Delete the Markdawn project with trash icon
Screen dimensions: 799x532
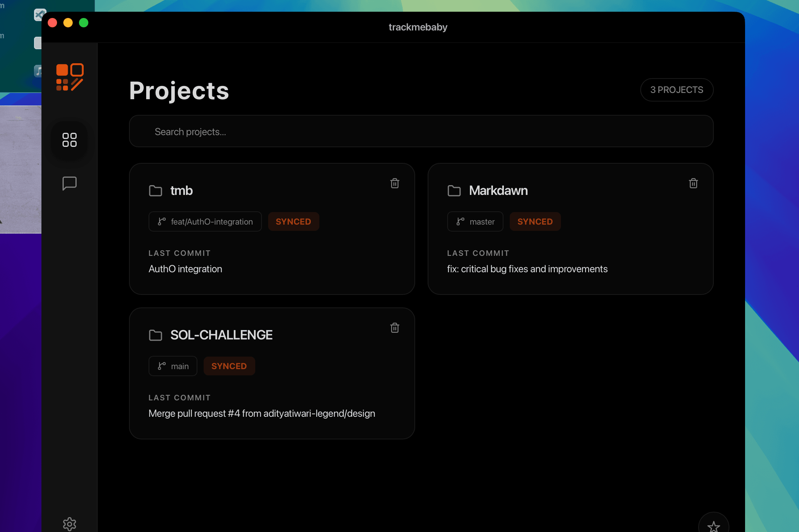693,183
